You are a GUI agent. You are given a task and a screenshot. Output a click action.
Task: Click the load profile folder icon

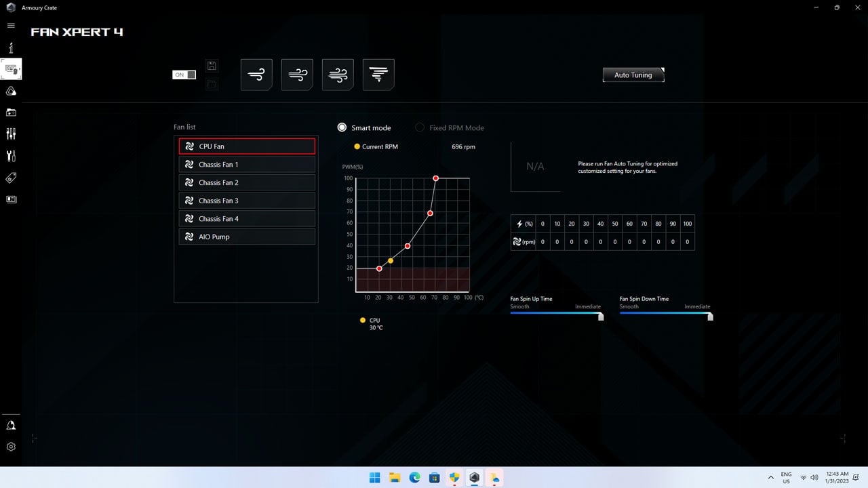(212, 84)
